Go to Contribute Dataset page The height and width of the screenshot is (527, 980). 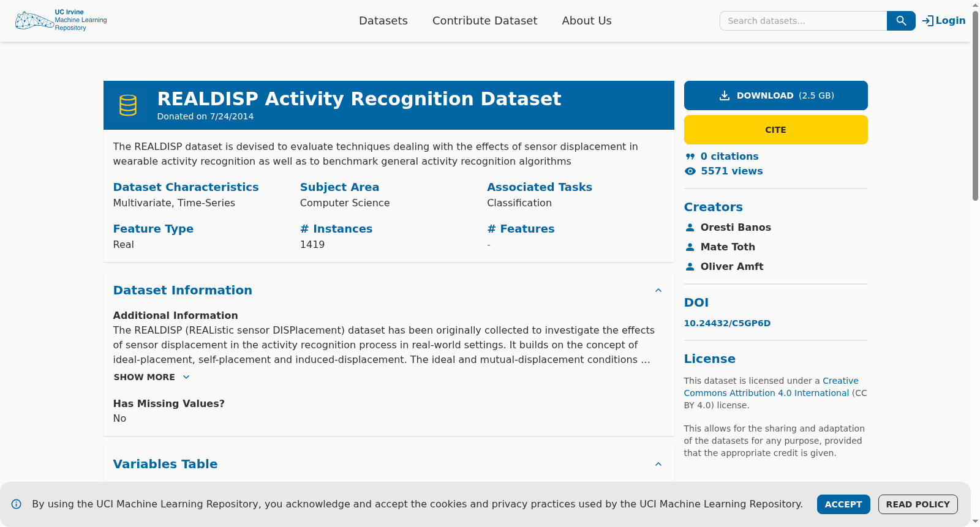point(485,21)
